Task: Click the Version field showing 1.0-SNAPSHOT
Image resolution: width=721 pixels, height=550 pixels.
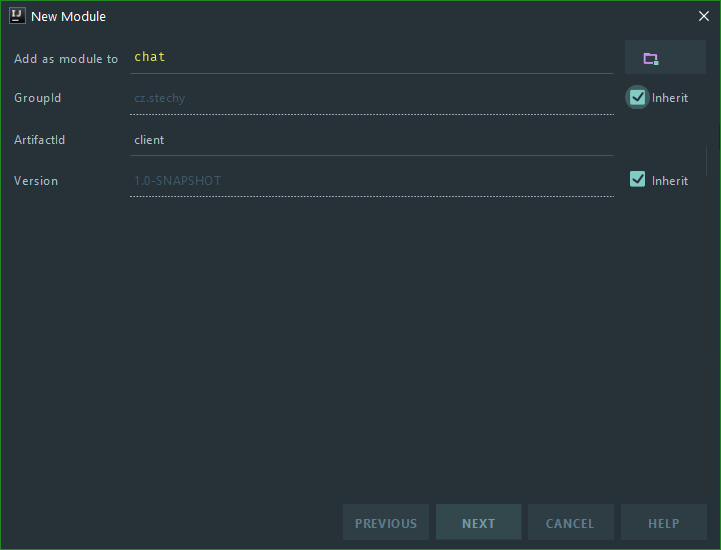Action: (372, 181)
